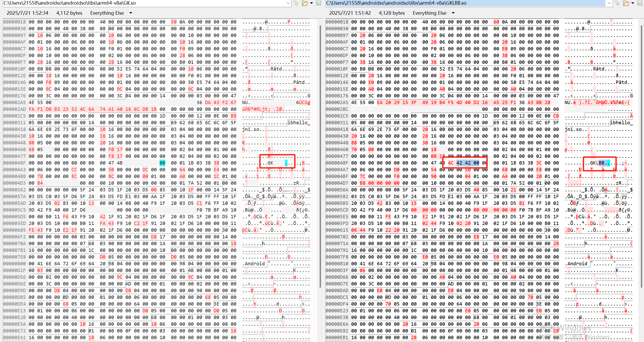Click the red 4C byte in right pane

[x=451, y=163]
